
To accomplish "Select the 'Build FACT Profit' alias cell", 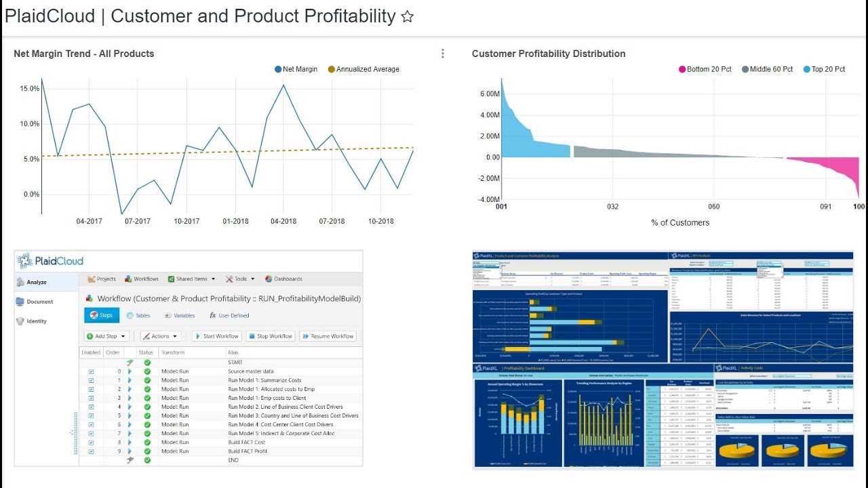I will point(248,451).
